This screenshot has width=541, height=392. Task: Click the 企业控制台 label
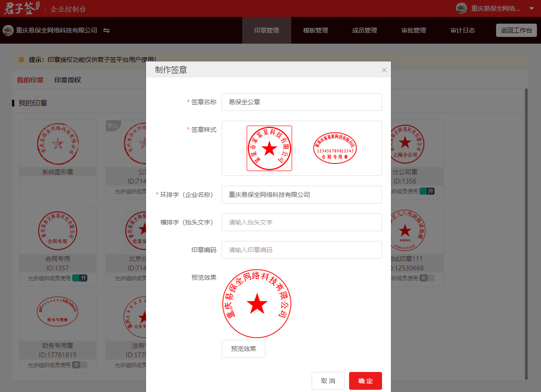tap(68, 9)
